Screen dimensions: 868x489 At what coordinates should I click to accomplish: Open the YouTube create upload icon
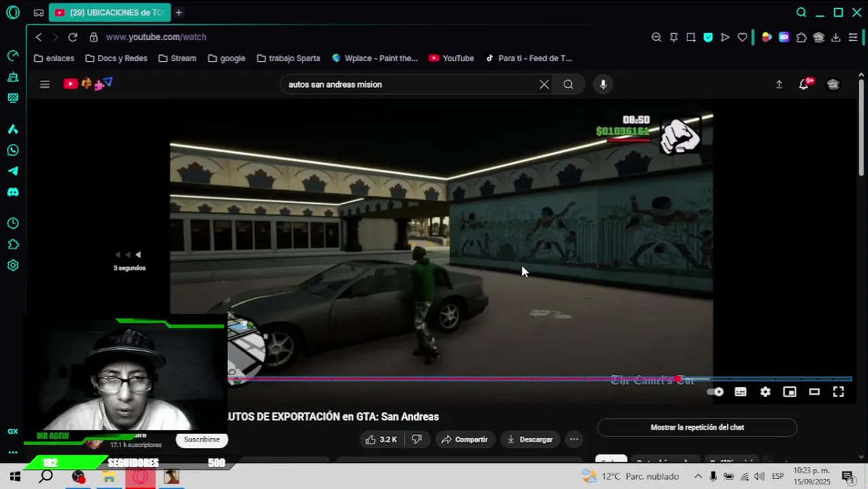(779, 84)
